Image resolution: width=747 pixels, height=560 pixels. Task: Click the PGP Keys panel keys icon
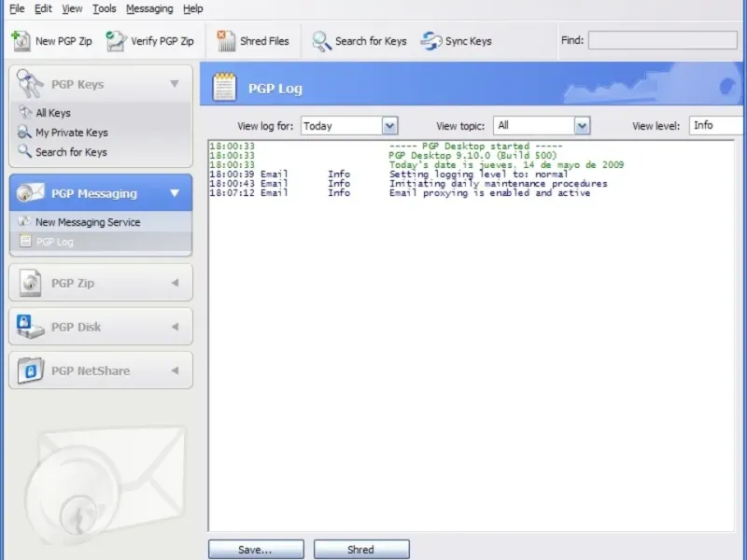tap(30, 84)
